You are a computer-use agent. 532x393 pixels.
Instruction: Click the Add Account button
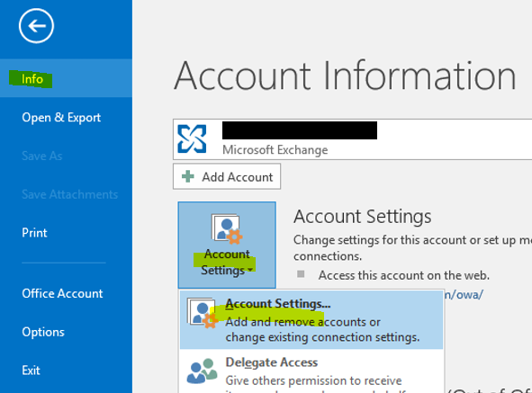pyautogui.click(x=227, y=176)
